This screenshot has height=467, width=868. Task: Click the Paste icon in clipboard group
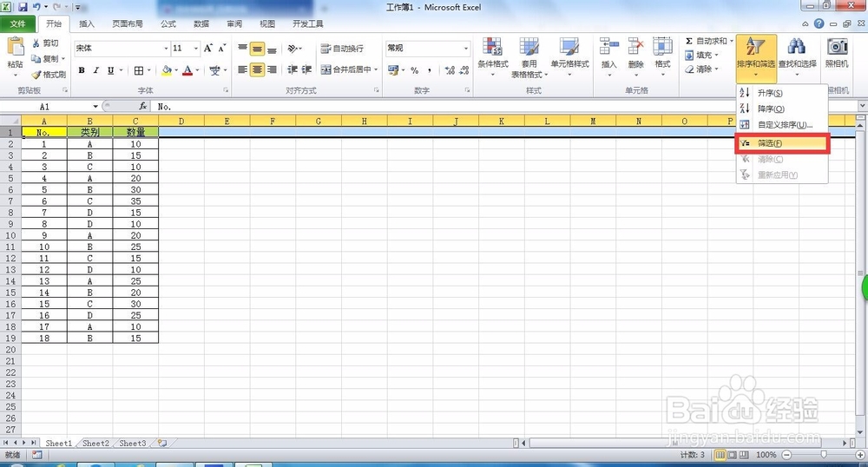coord(15,47)
